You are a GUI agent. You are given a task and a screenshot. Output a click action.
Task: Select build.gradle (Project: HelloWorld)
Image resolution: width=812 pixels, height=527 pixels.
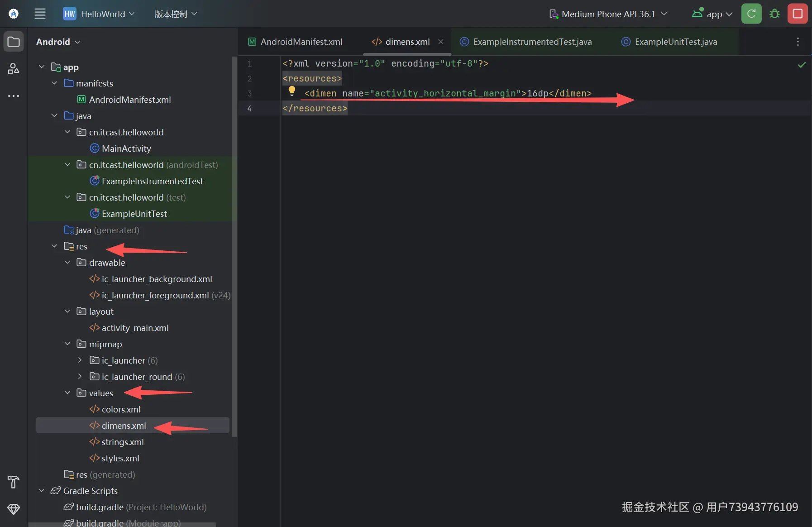coord(141,507)
